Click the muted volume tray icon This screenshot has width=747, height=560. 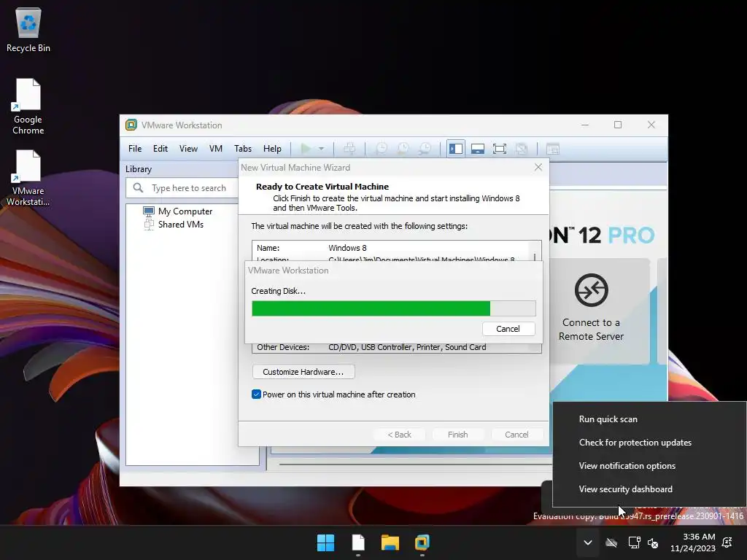point(653,542)
